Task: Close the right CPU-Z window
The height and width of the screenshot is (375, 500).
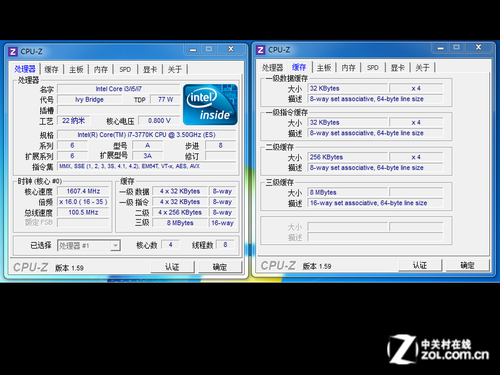Action: 478,47
